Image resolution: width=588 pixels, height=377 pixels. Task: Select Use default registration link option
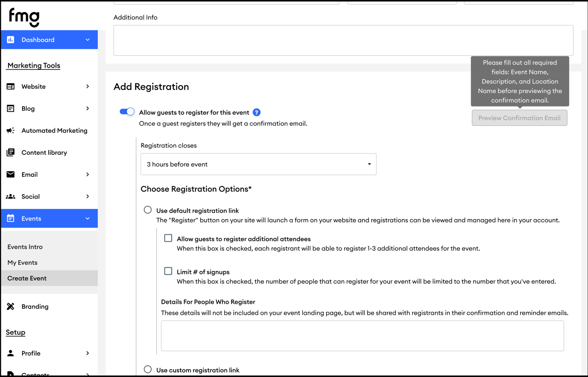tap(148, 210)
